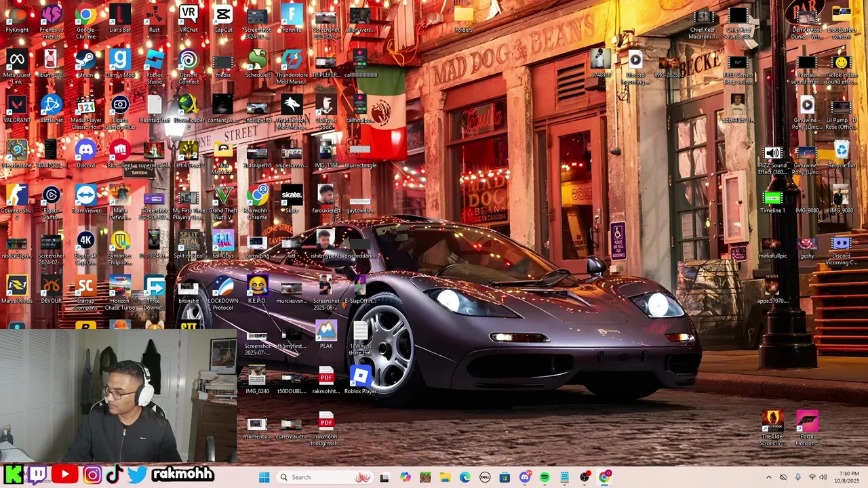Open the Fall Guys shortcut
Image resolution: width=868 pixels, height=488 pixels.
[223, 245]
